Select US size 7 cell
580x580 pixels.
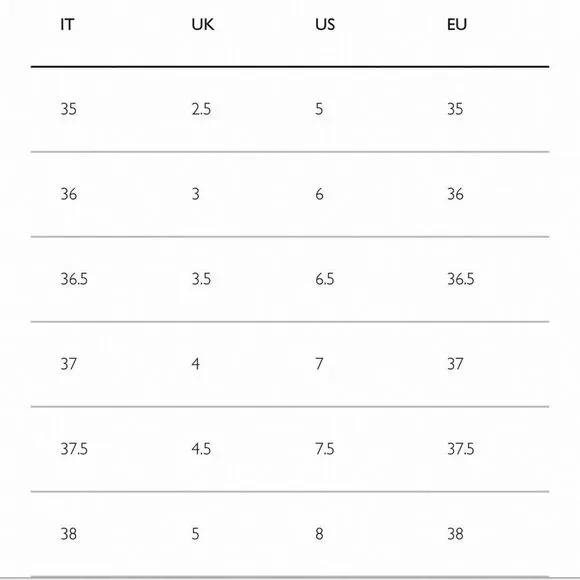[x=319, y=364]
